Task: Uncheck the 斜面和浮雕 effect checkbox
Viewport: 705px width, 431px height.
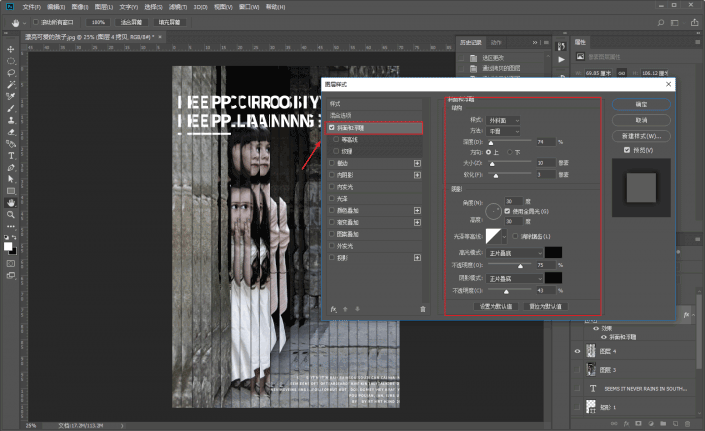Action: [x=332, y=128]
